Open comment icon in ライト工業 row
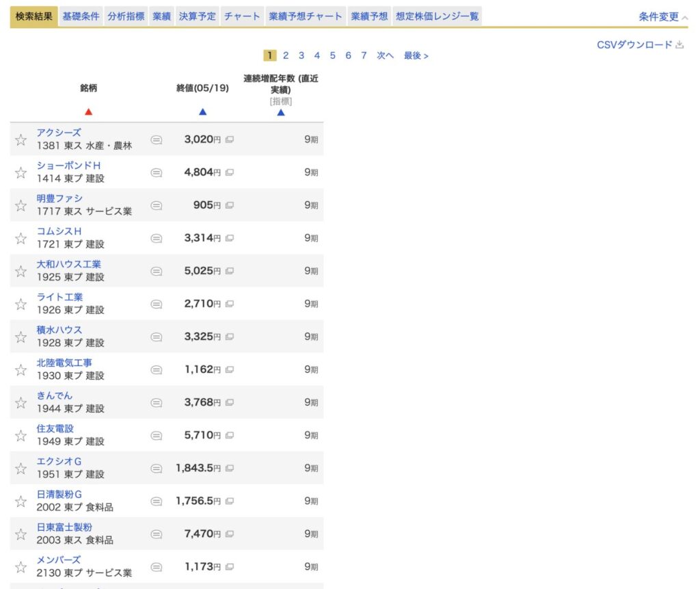700x589 pixels. point(157,304)
